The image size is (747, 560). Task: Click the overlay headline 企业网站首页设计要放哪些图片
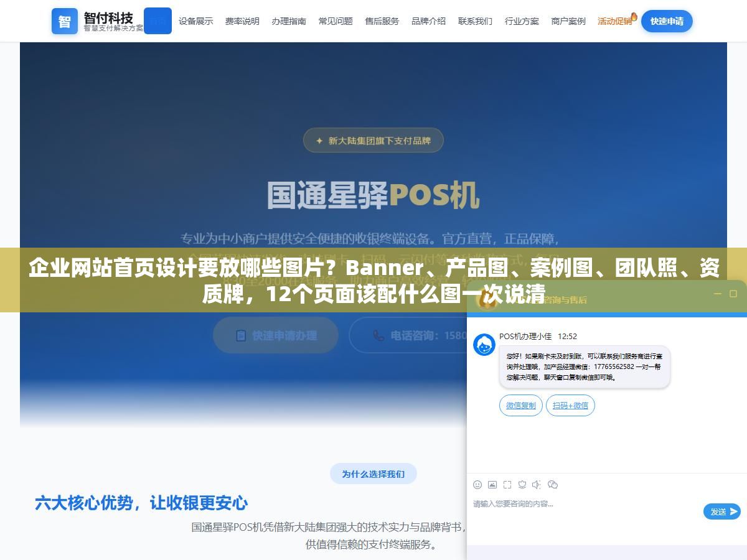[x=374, y=280]
